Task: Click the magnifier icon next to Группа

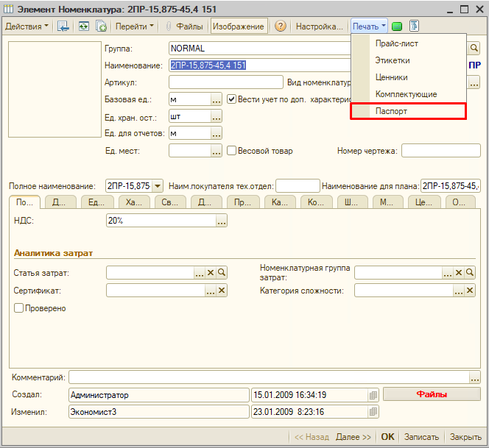Action: (x=474, y=49)
